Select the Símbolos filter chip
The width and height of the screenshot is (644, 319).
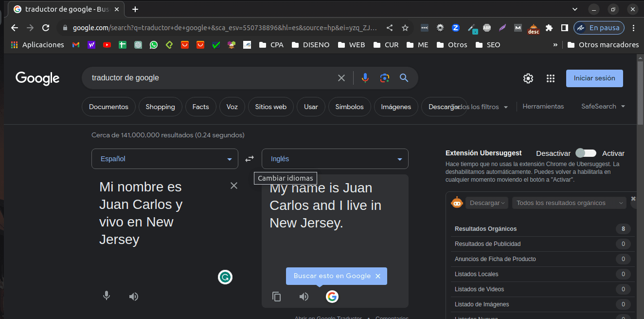click(349, 107)
